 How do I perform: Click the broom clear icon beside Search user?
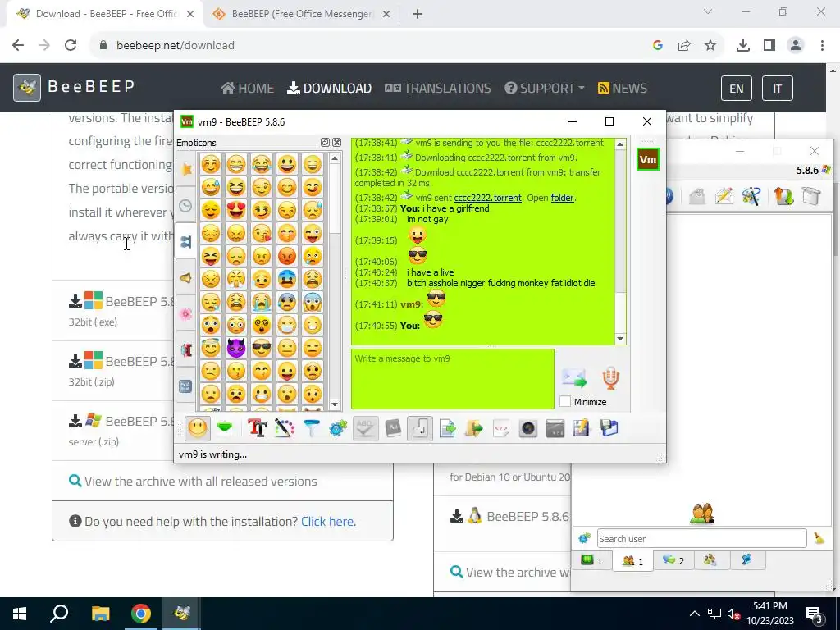pyautogui.click(x=819, y=538)
